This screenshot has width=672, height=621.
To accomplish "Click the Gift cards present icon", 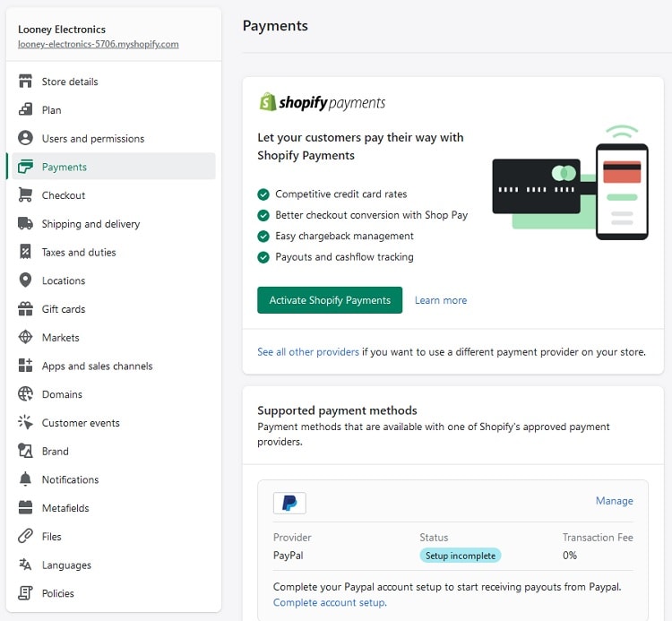I will tap(25, 308).
